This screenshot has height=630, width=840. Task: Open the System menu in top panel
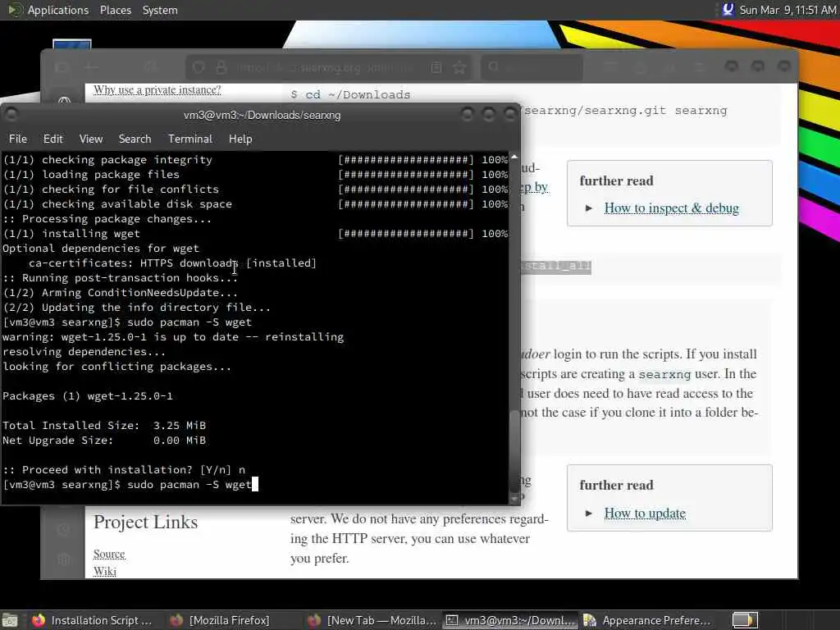tap(160, 10)
